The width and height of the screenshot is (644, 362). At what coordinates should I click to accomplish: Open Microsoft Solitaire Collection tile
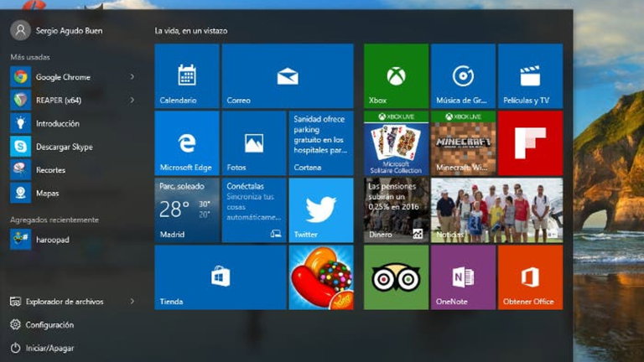tap(396, 143)
